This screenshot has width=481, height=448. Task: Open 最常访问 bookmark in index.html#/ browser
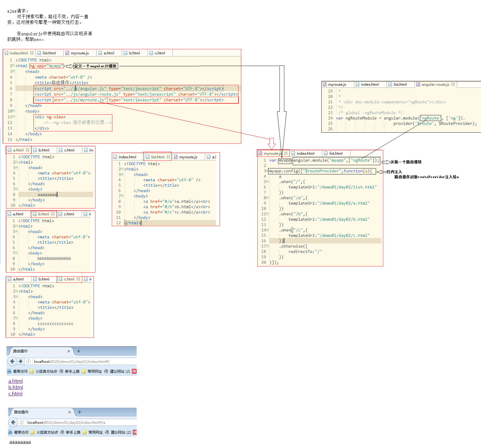point(17,371)
